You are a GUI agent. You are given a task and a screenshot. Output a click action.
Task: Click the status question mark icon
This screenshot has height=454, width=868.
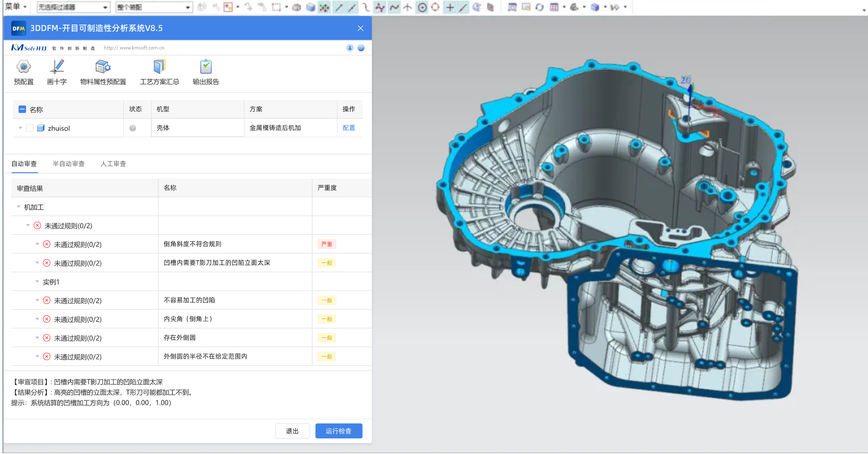click(133, 128)
